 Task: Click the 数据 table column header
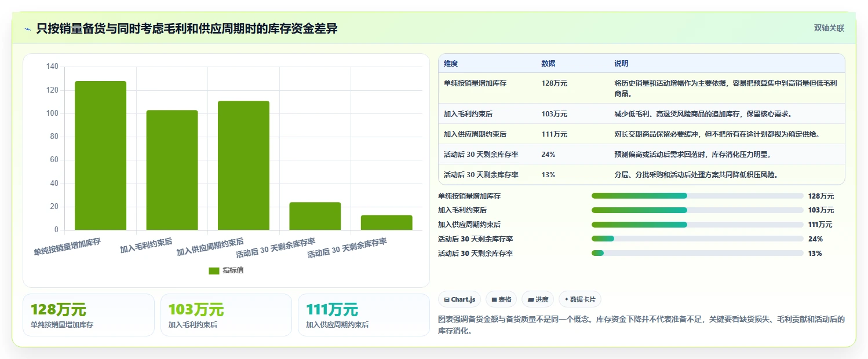[548, 64]
